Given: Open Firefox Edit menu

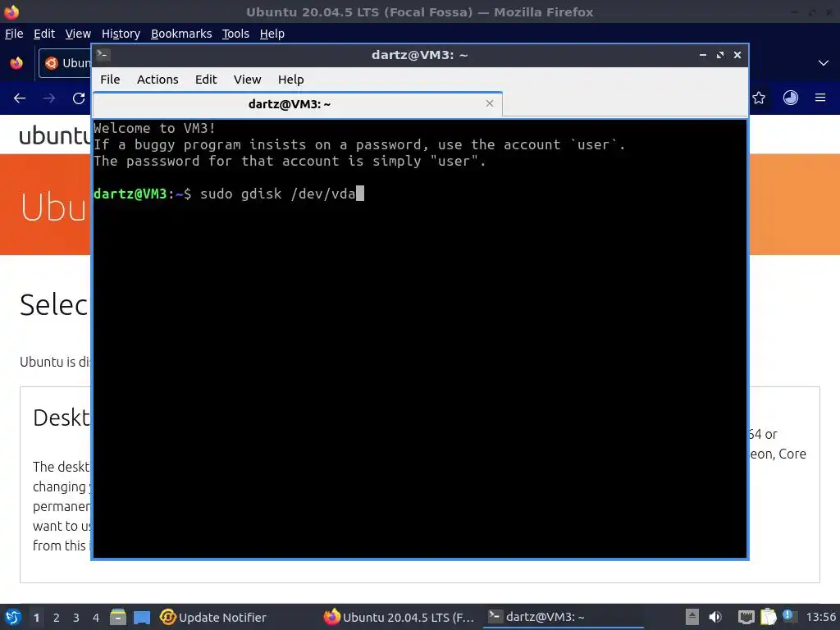Looking at the screenshot, I should coord(44,34).
